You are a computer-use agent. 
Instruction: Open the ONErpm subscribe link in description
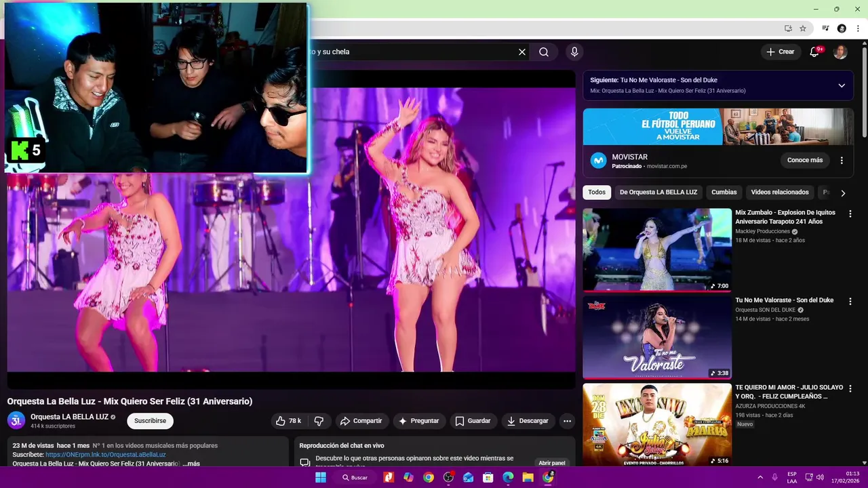[x=106, y=455]
